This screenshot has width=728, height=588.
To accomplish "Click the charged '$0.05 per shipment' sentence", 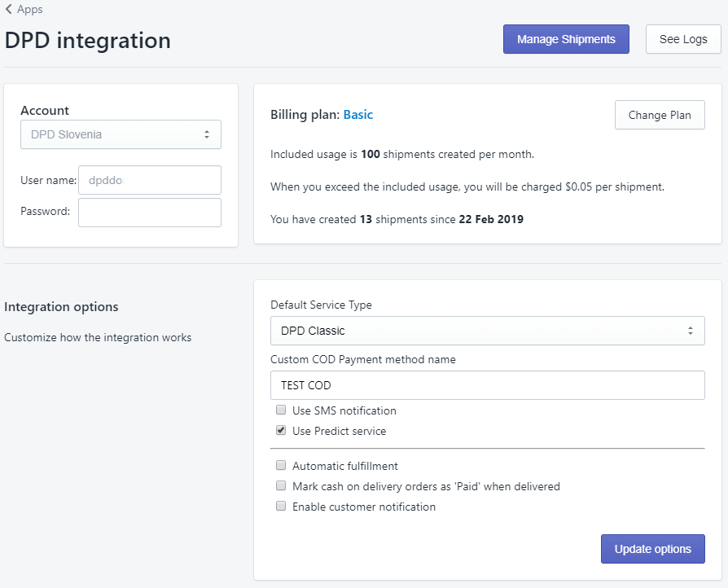I will [467, 186].
